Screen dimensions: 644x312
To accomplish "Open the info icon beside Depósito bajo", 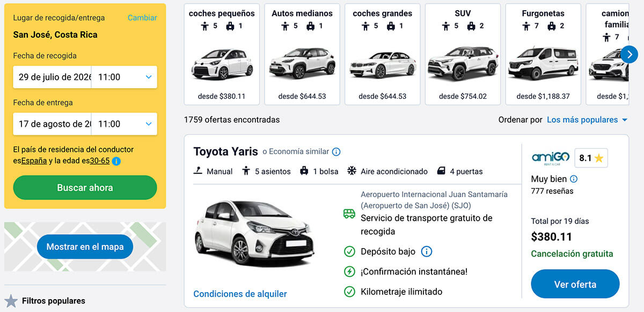I will tap(427, 251).
